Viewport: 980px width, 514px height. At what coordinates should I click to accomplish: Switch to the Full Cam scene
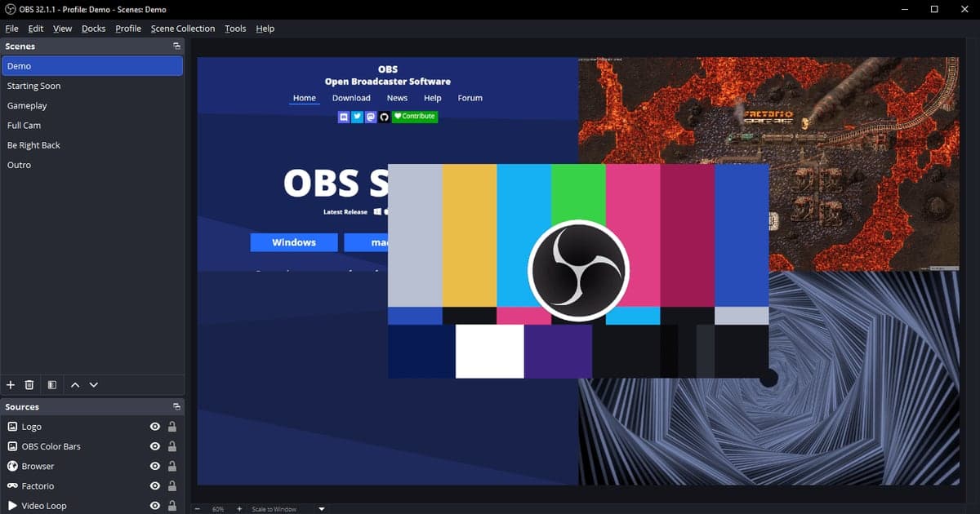91,126
